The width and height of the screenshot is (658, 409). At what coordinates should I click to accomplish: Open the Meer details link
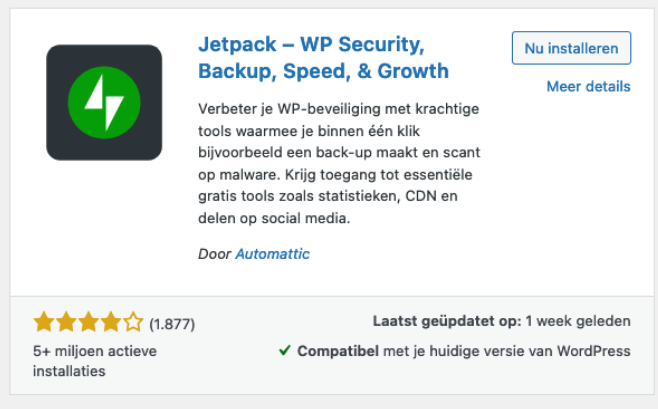coord(588,86)
